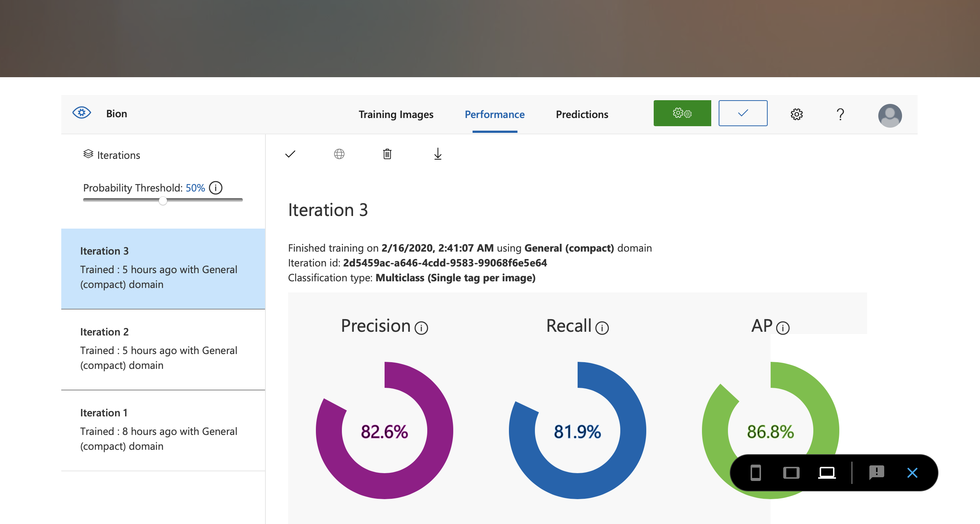Switch to mobile phone preview
This screenshot has height=524, width=980.
point(755,473)
